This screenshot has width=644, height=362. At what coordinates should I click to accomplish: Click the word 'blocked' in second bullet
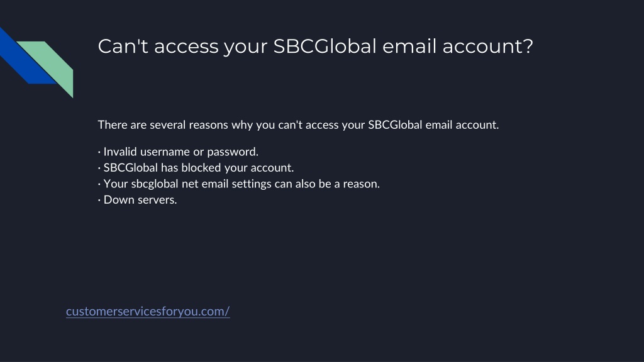(x=201, y=168)
